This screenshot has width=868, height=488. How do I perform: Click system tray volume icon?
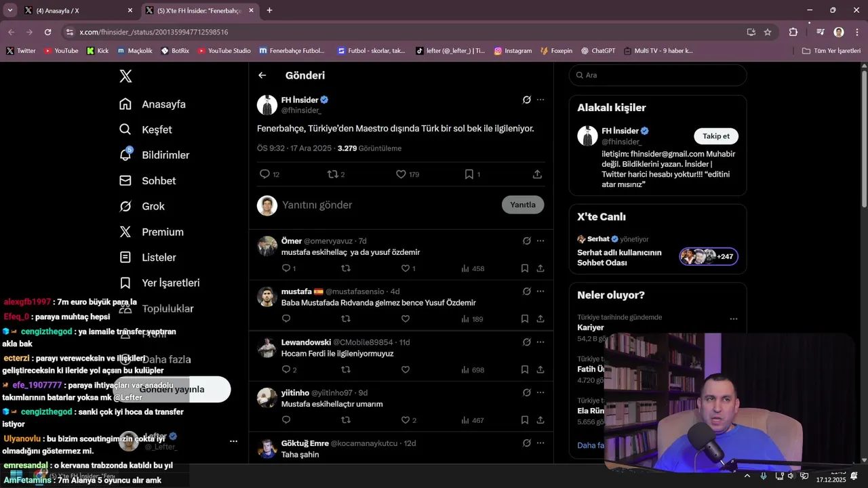point(790,476)
